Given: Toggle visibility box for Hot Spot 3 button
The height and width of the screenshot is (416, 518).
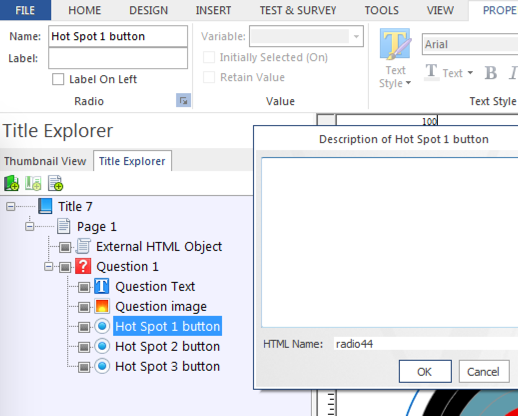Looking at the screenshot, I should pos(84,367).
